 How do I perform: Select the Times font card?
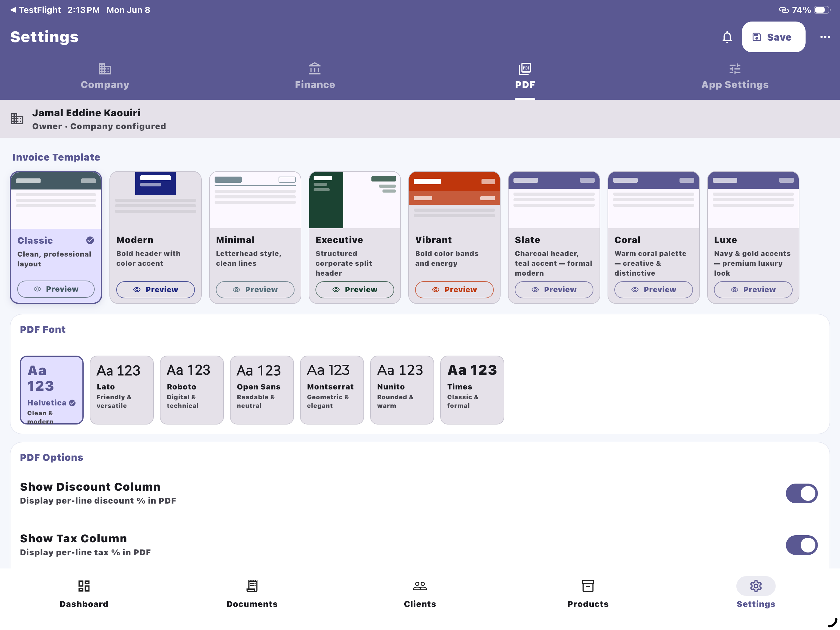pos(472,390)
